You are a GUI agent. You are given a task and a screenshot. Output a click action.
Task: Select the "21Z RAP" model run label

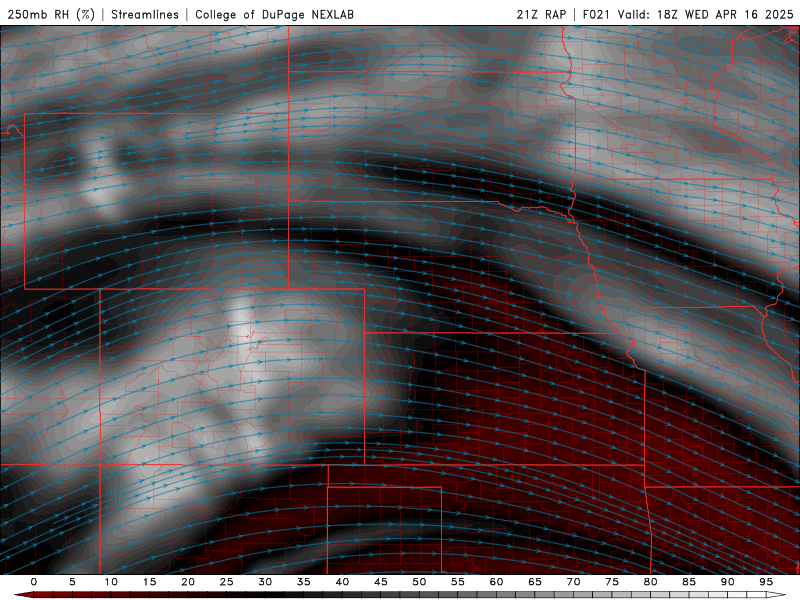[541, 14]
